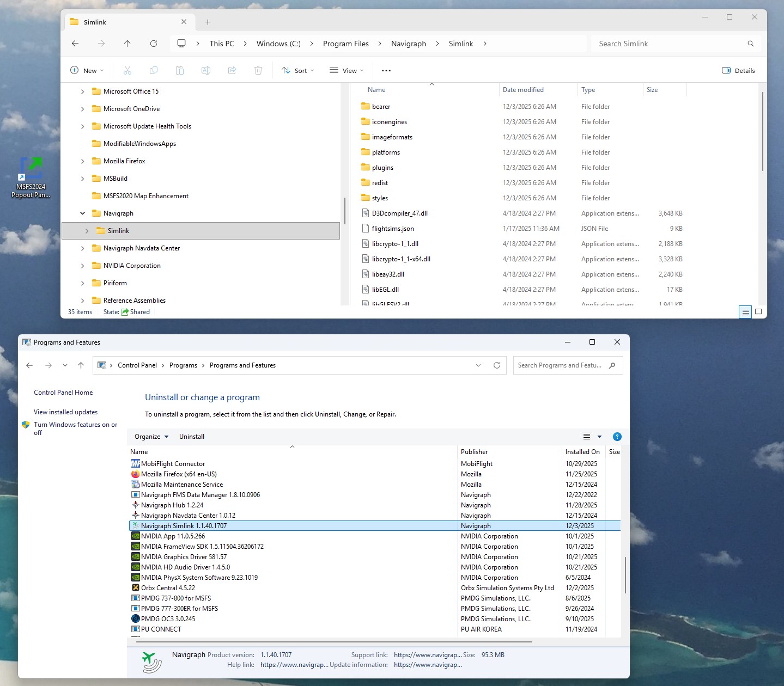Open the View installed updates link

click(65, 412)
